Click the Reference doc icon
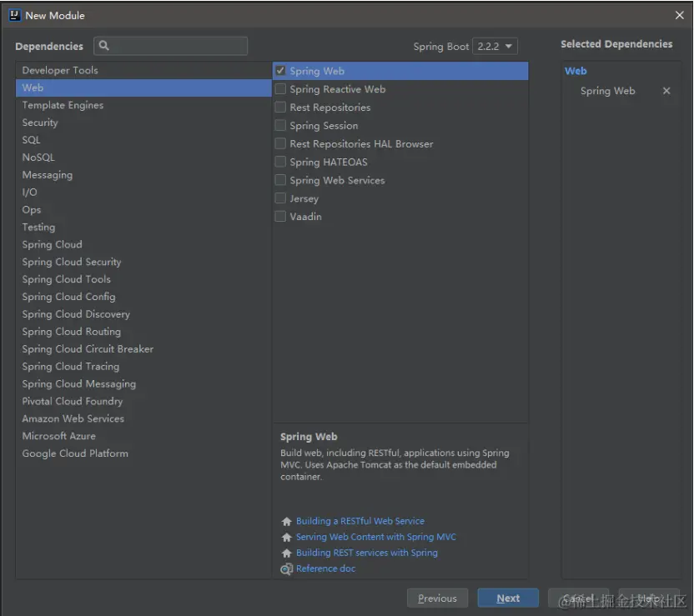This screenshot has width=694, height=616. 286,569
